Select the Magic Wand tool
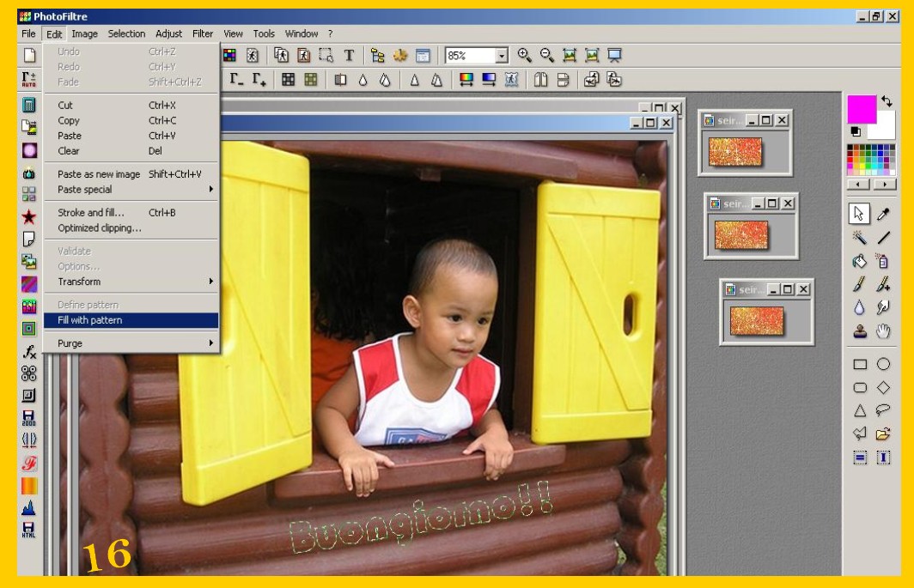This screenshot has width=914, height=588. pos(859,238)
